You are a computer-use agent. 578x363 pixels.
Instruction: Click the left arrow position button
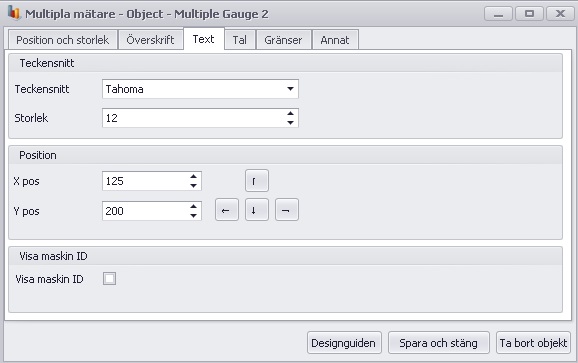click(x=227, y=210)
